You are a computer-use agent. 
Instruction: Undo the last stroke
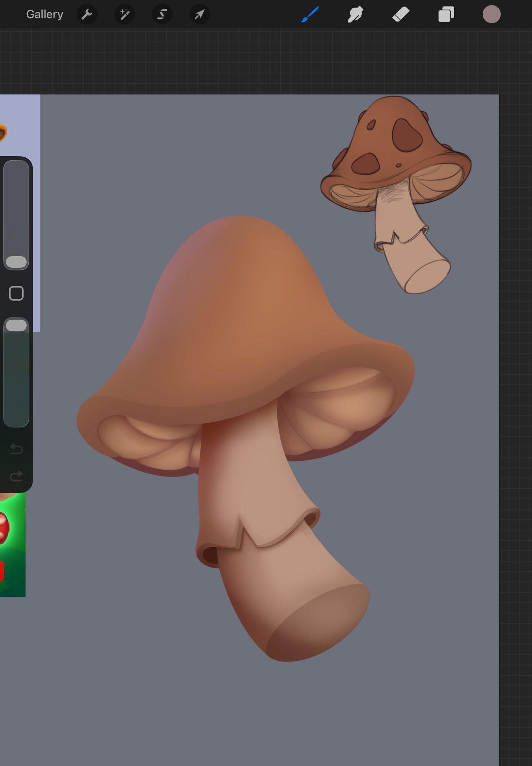[16, 448]
